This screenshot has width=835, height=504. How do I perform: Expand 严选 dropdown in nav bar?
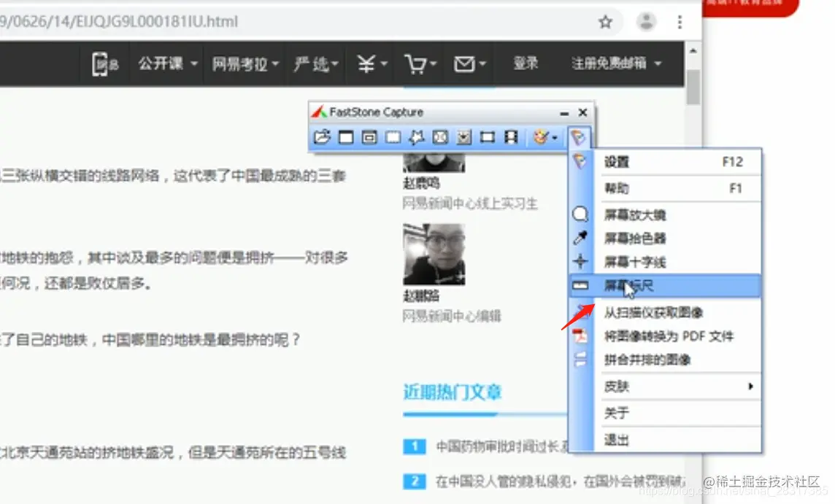coord(316,64)
